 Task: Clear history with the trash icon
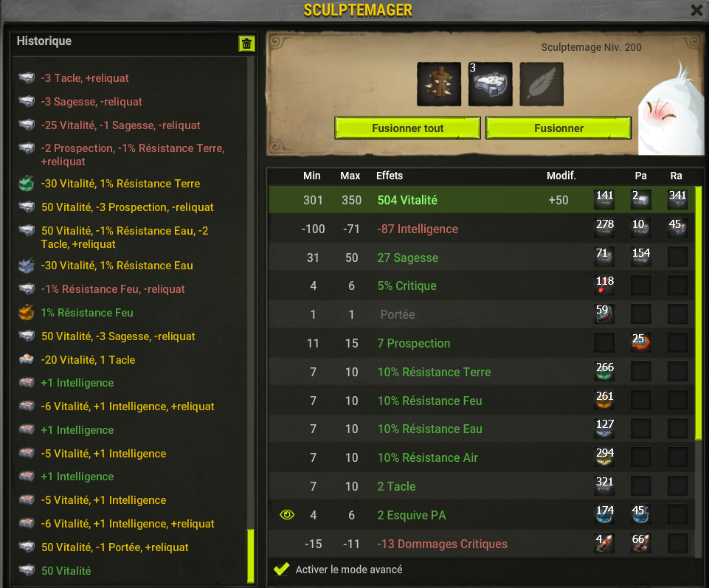(x=246, y=44)
